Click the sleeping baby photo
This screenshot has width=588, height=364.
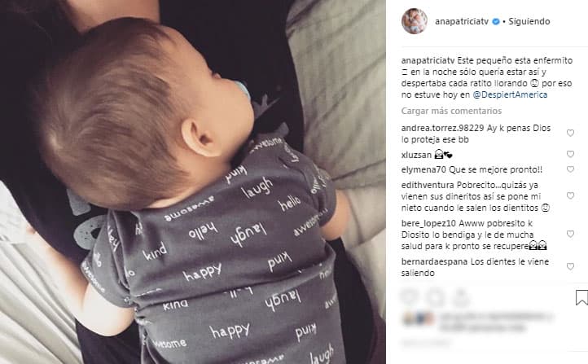pyautogui.click(x=193, y=182)
